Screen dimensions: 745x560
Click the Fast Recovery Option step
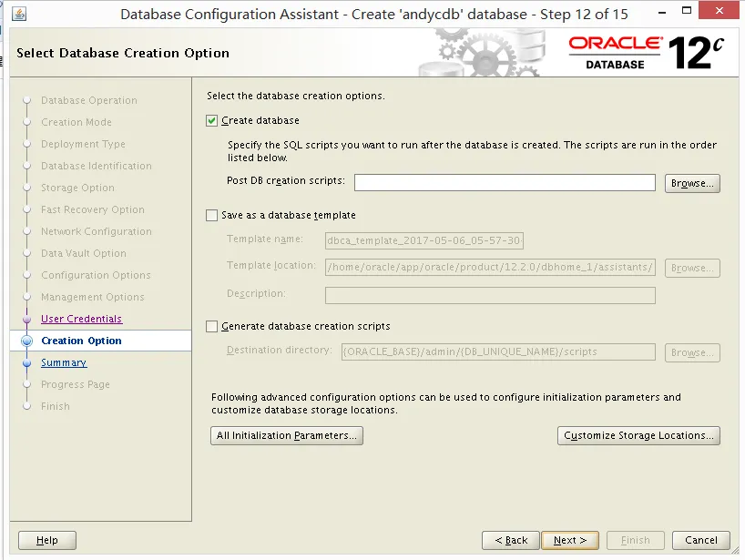pyautogui.click(x=93, y=209)
